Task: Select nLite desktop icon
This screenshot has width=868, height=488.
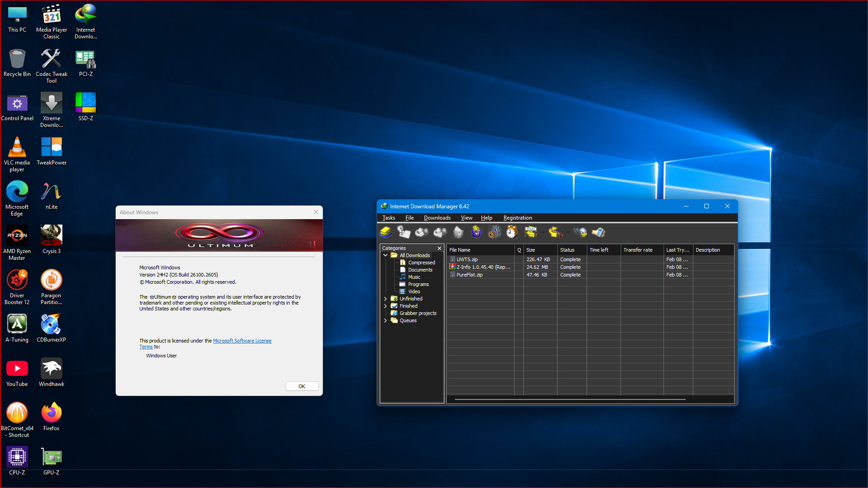Action: [x=52, y=196]
